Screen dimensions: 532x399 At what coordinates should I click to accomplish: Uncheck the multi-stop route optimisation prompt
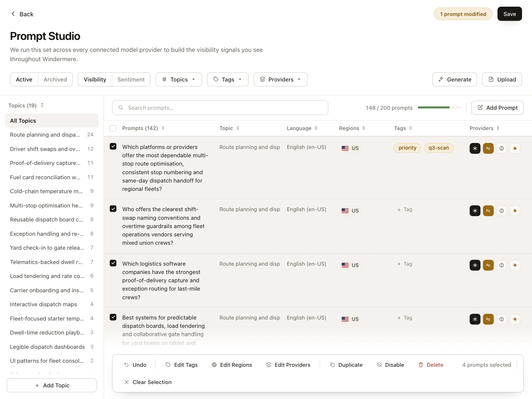pos(113,146)
